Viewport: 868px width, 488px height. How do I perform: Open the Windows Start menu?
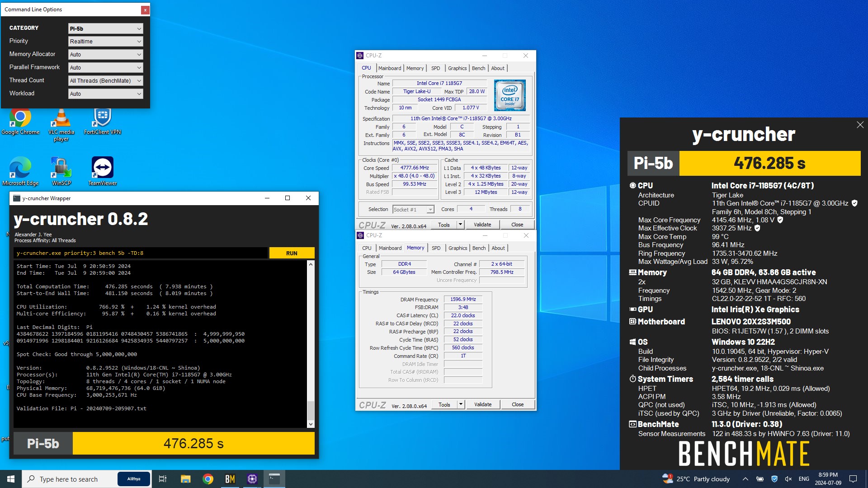(11, 479)
